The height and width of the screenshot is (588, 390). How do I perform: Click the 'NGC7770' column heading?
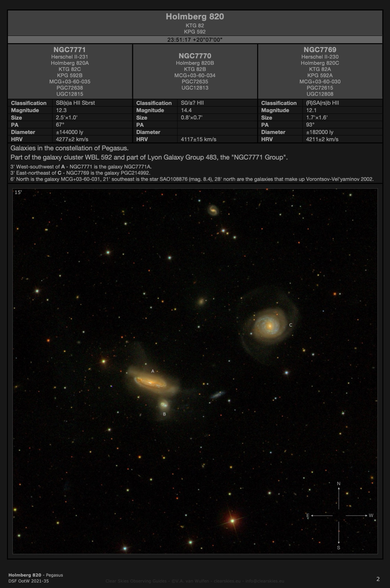[x=195, y=56]
